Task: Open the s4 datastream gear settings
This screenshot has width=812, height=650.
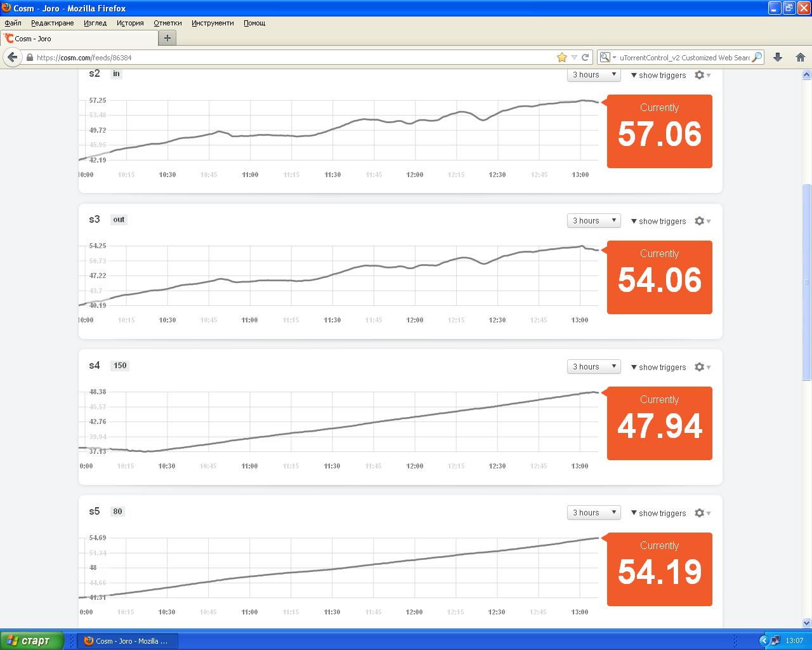Action: coord(700,367)
